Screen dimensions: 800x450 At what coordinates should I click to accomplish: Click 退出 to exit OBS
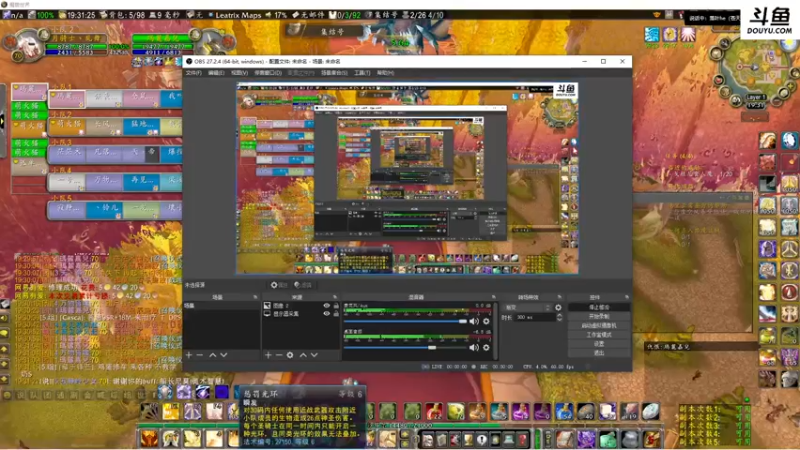tap(598, 353)
